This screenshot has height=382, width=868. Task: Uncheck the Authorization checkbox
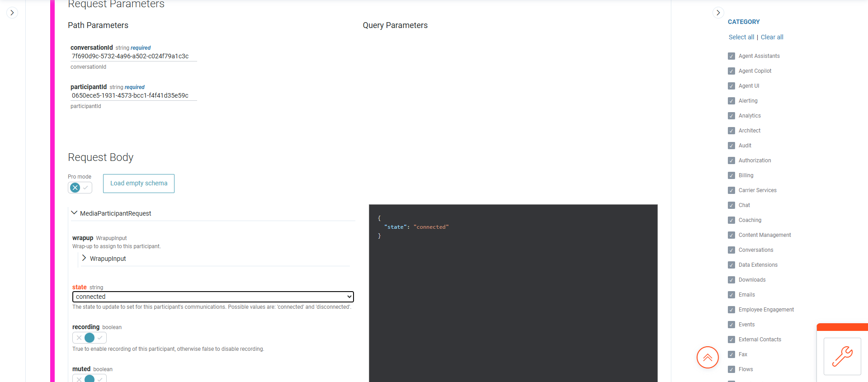(731, 160)
